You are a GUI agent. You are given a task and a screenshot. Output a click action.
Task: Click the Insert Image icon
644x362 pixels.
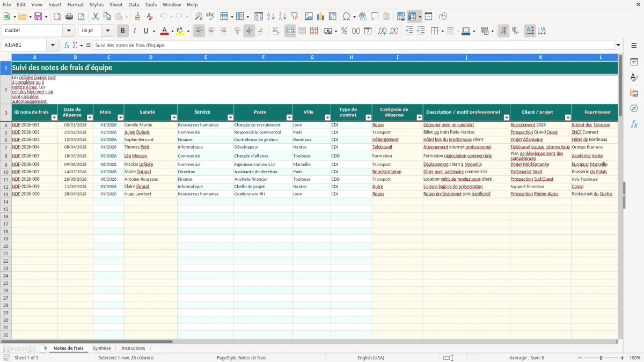pyautogui.click(x=309, y=17)
